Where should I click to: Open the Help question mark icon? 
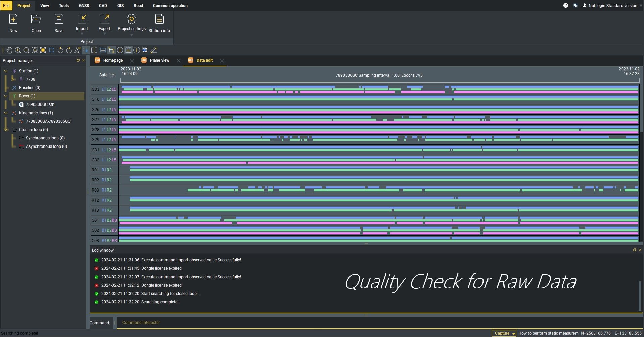pos(566,5)
